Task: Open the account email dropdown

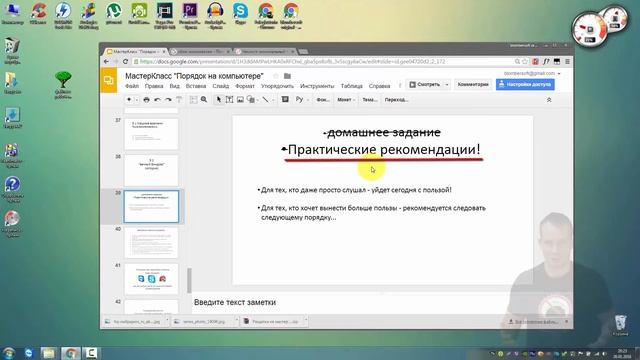Action: pos(532,73)
